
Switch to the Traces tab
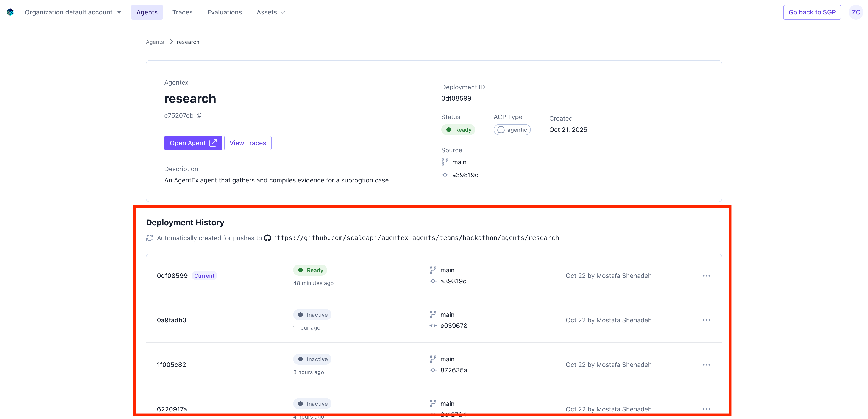(x=182, y=12)
